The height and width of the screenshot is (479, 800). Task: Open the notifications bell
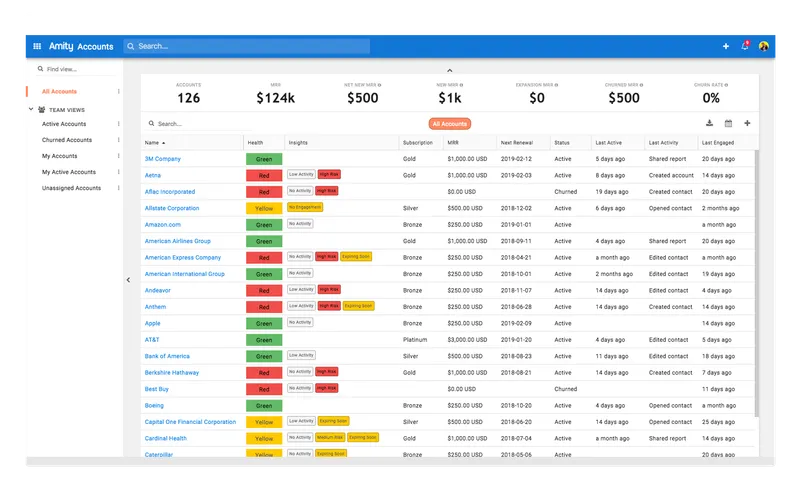pos(745,46)
